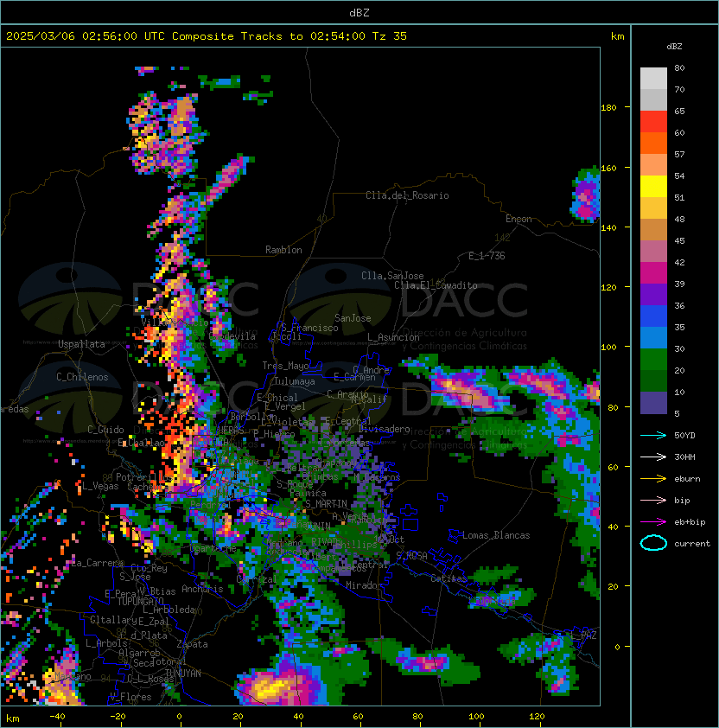This screenshot has width=719, height=728.
Task: Click the 'current' legend label
Action: tap(692, 544)
